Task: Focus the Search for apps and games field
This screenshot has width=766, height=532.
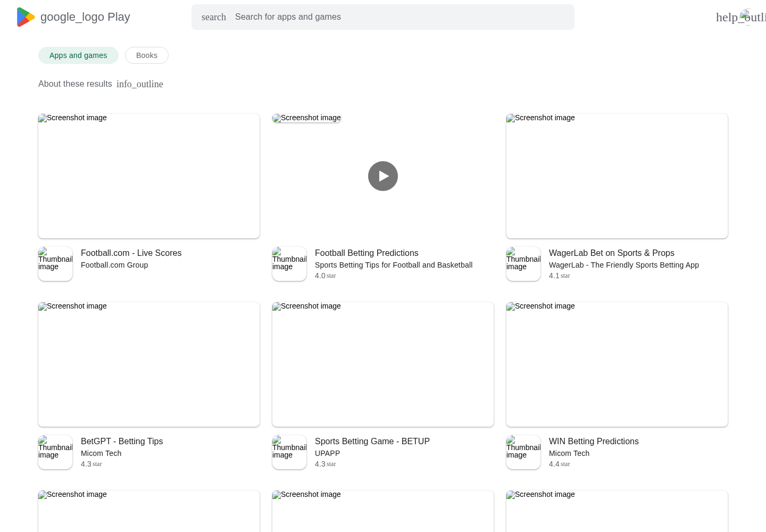Action: click(383, 17)
